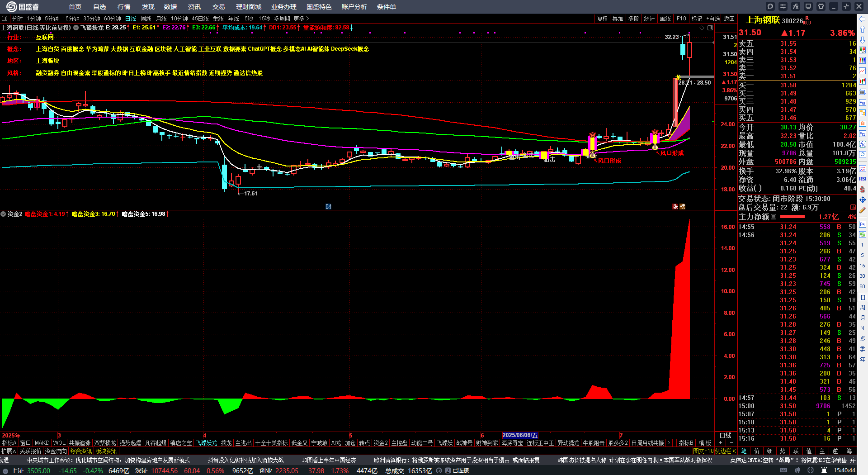Viewport: 868px width, 475px height.
Task: Click the RSI indicator sidebar icon
Action: point(863,179)
